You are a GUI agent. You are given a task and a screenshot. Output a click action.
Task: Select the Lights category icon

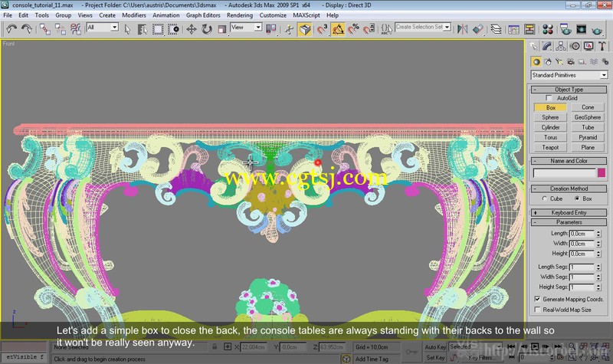[559, 61]
